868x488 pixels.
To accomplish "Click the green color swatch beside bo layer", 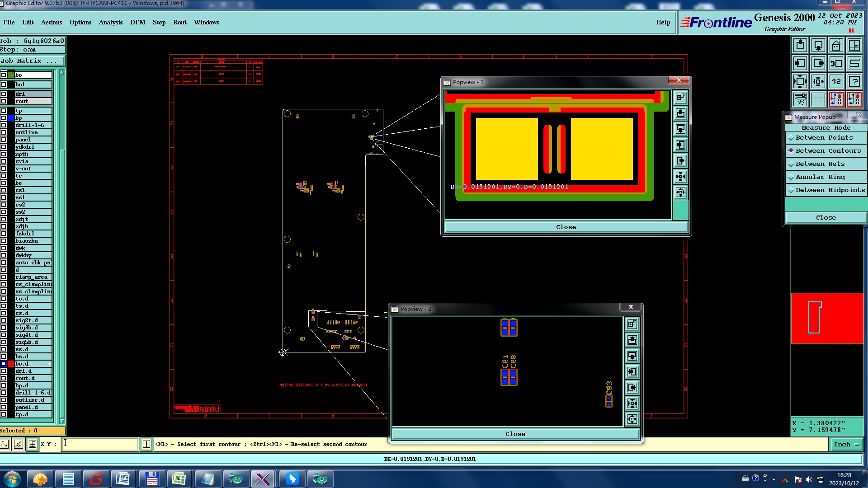I will point(10,75).
